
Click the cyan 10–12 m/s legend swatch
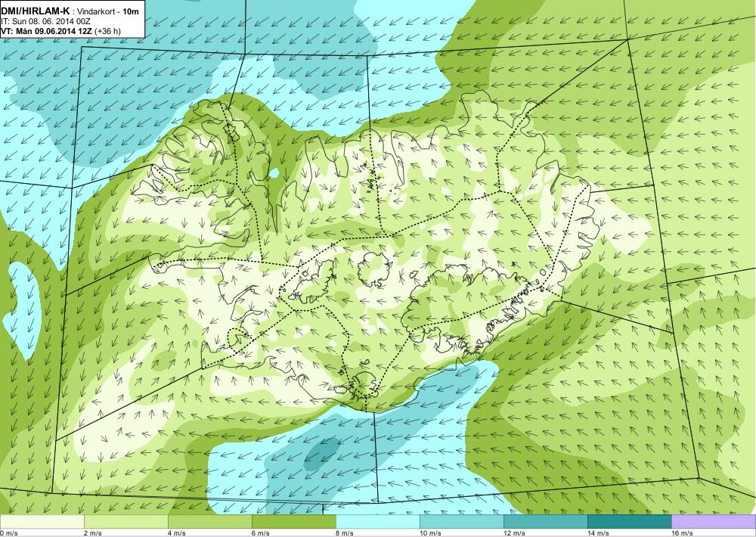click(x=461, y=522)
